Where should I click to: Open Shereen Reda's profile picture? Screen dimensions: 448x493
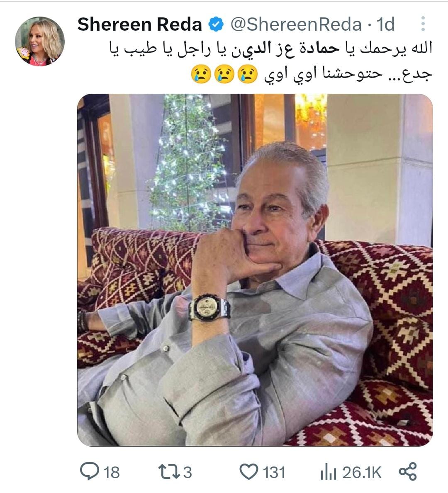pyautogui.click(x=40, y=41)
